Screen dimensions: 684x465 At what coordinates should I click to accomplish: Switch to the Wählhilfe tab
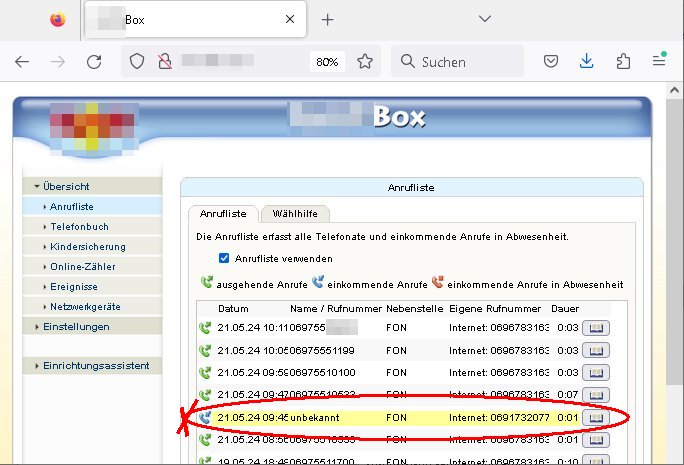pos(294,213)
